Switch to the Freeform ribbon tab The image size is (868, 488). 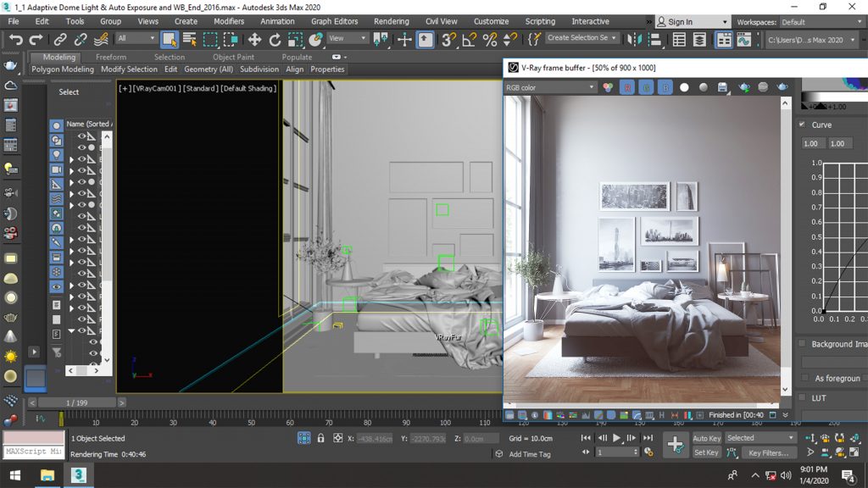pos(111,57)
